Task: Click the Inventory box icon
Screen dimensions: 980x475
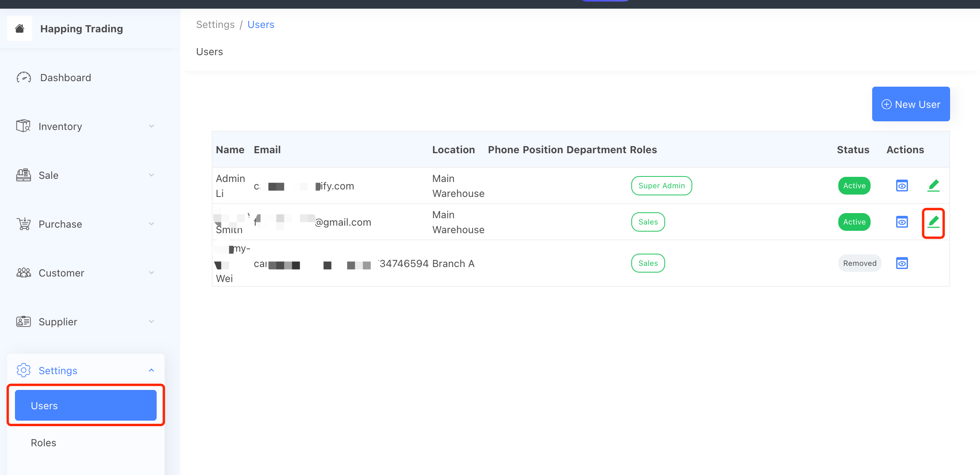Action: click(x=23, y=126)
